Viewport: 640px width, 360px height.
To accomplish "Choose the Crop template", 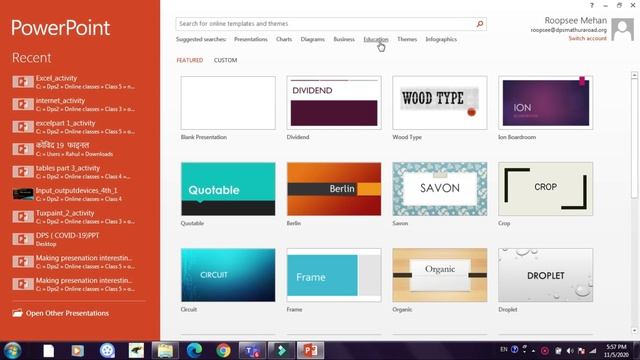I will [545, 189].
